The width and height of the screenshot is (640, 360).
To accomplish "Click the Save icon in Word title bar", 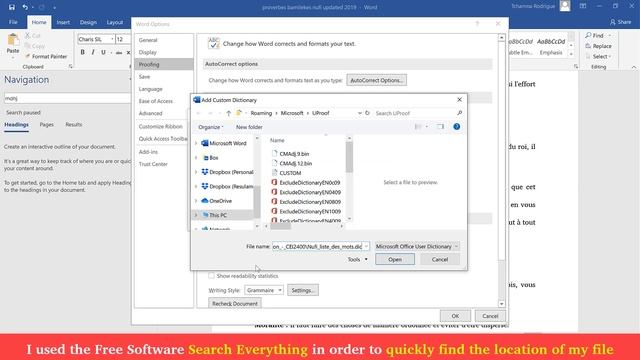I will [x=11, y=7].
